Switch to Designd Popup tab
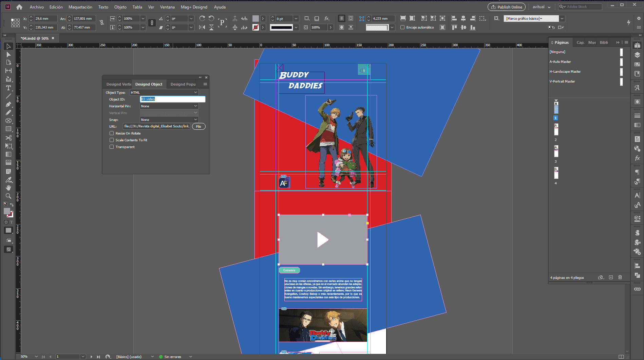The width and height of the screenshot is (644, 360). point(183,84)
